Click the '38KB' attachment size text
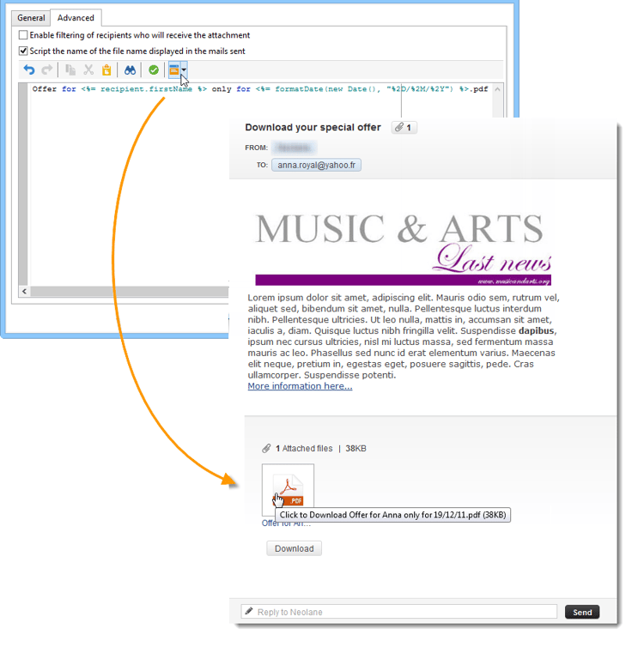The height and width of the screenshot is (647, 644). pos(355,449)
